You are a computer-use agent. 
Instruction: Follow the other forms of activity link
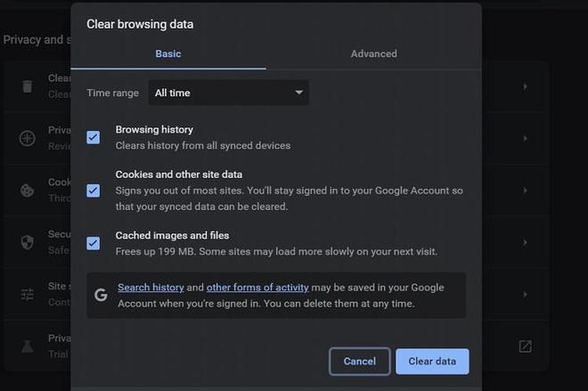pos(257,288)
